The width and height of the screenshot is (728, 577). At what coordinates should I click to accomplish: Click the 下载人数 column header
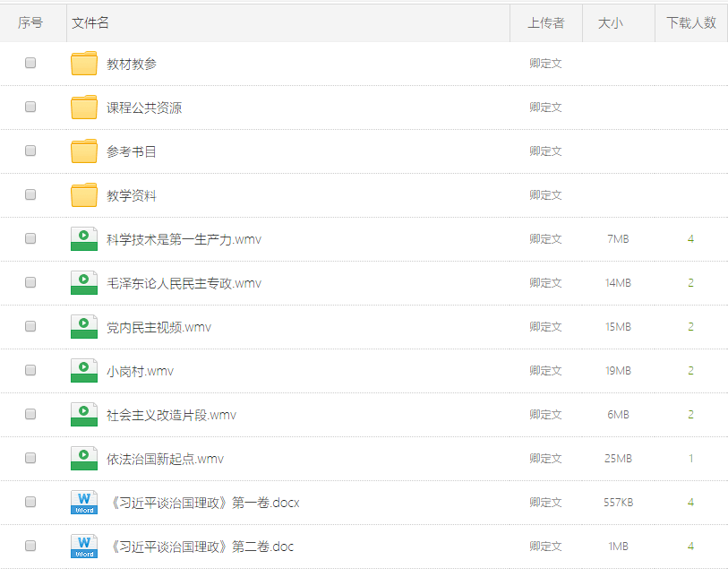(x=690, y=23)
